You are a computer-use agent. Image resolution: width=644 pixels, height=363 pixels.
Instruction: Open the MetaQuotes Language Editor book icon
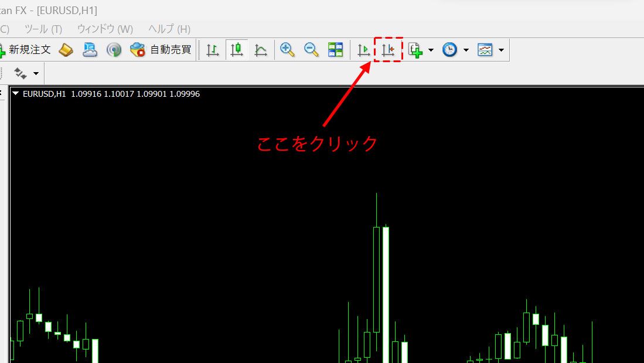click(x=66, y=50)
